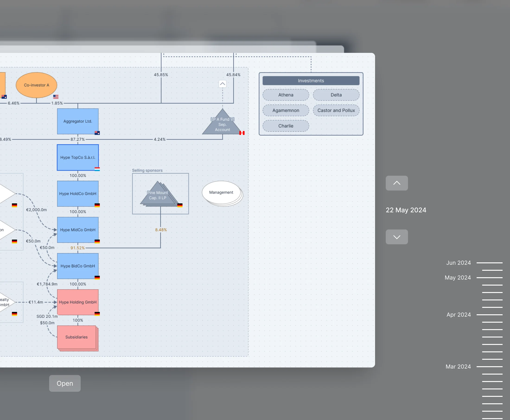Screen dimensions: 510x420
Task: Select the Delta investment button
Action: tap(336, 95)
